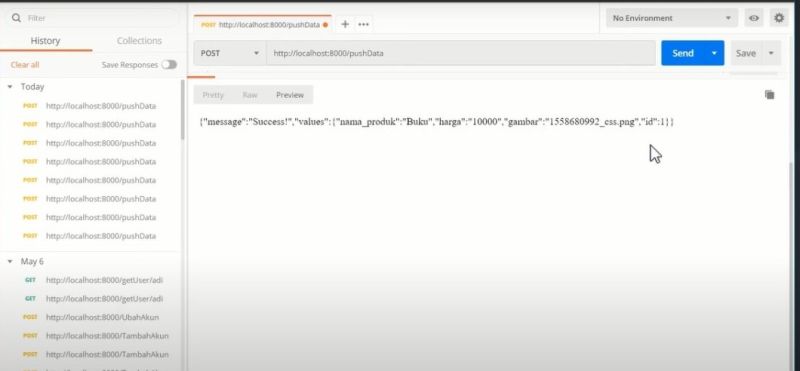Viewport: 800px width, 371px height.
Task: Open a new request tab with plus icon
Action: (345, 24)
